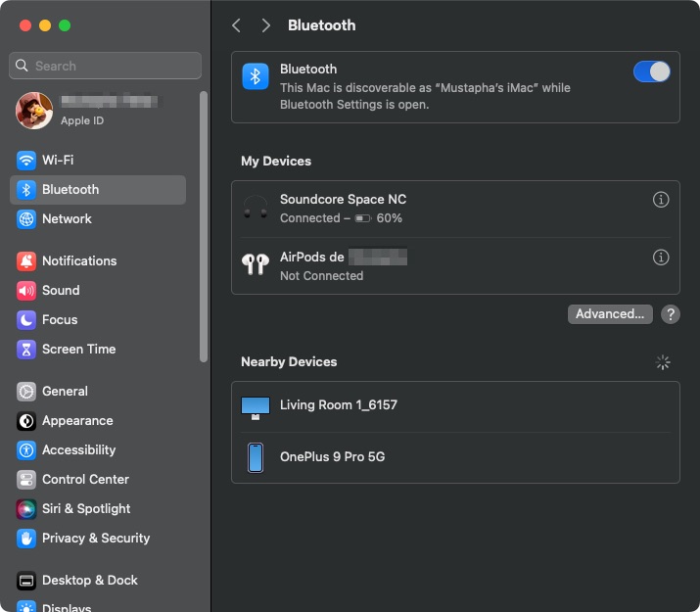Open Apple ID account profile

98,111
